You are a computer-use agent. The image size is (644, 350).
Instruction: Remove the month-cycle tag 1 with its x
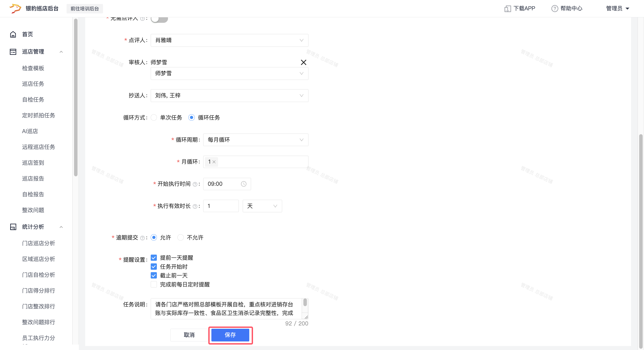[x=214, y=162]
